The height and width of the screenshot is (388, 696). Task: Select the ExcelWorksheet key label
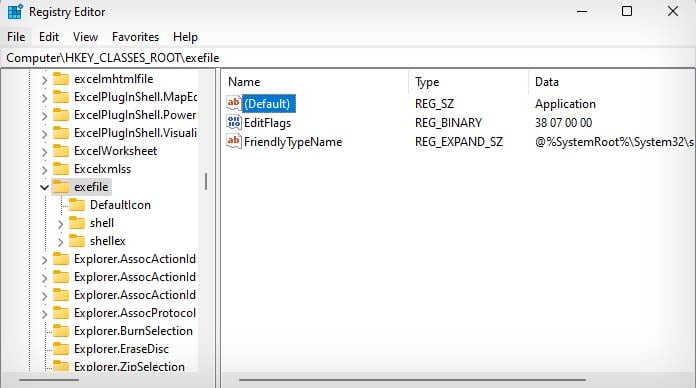point(115,151)
